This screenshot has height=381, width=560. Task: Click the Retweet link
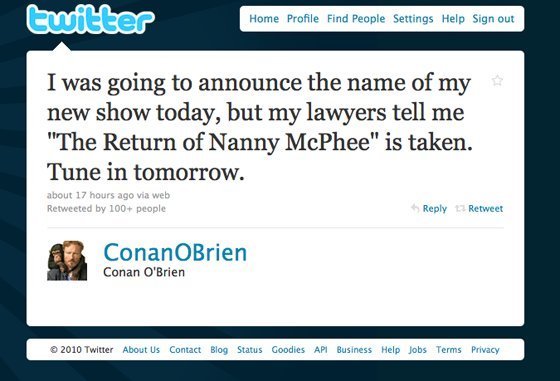coord(485,209)
